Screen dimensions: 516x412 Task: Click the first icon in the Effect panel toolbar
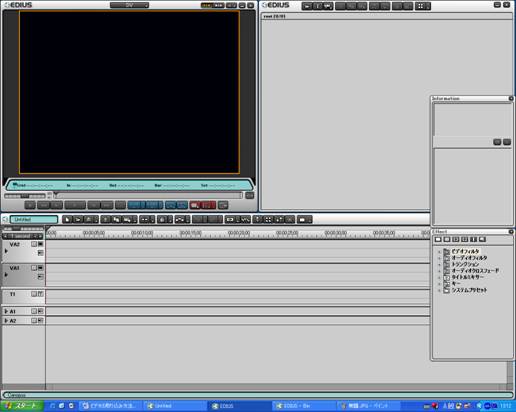click(x=438, y=239)
